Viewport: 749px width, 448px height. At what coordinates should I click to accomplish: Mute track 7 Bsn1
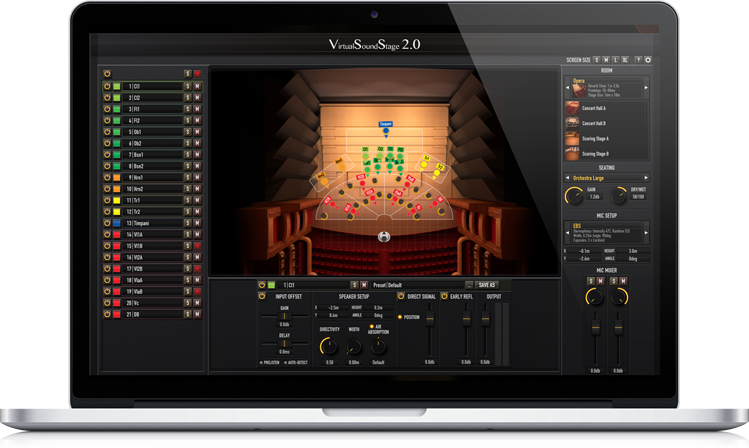click(197, 155)
